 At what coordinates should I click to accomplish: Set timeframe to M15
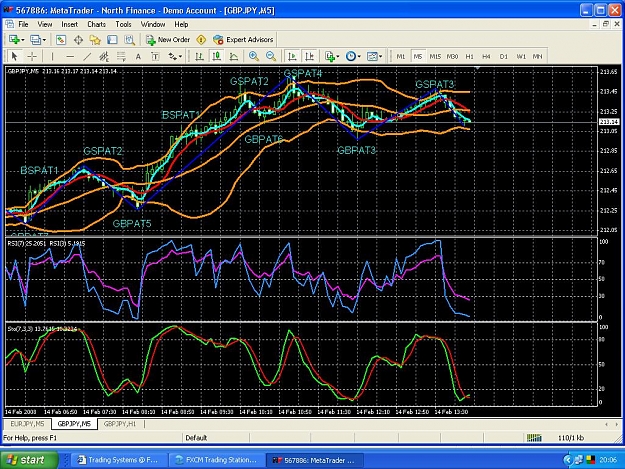point(435,57)
